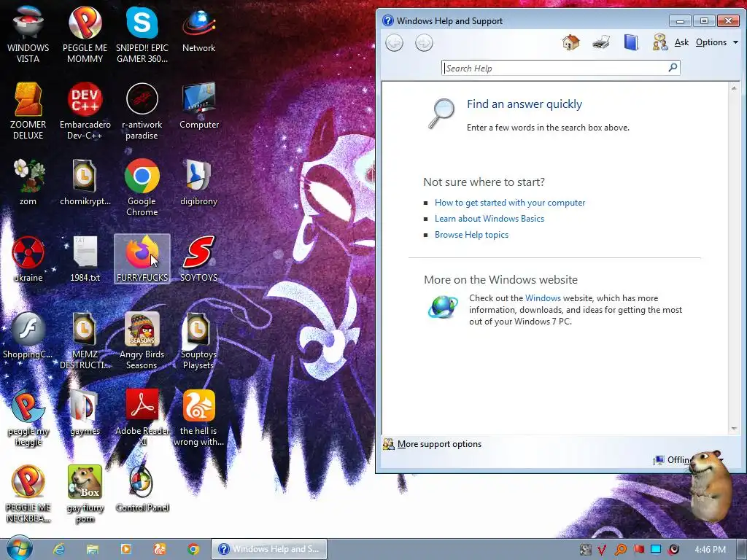Open 'Browse Help topics' link
The height and width of the screenshot is (560, 747).
click(x=471, y=235)
